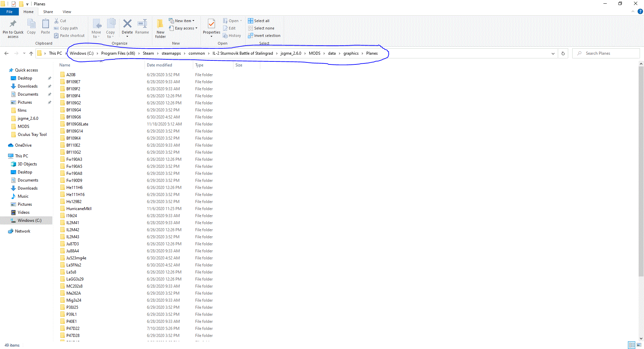Create a New folder from ribbon
This screenshot has height=349, width=644.
(x=160, y=28)
